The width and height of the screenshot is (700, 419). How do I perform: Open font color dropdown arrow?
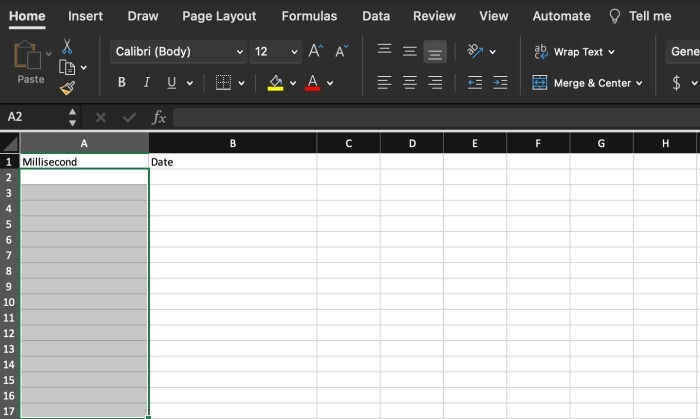330,83
